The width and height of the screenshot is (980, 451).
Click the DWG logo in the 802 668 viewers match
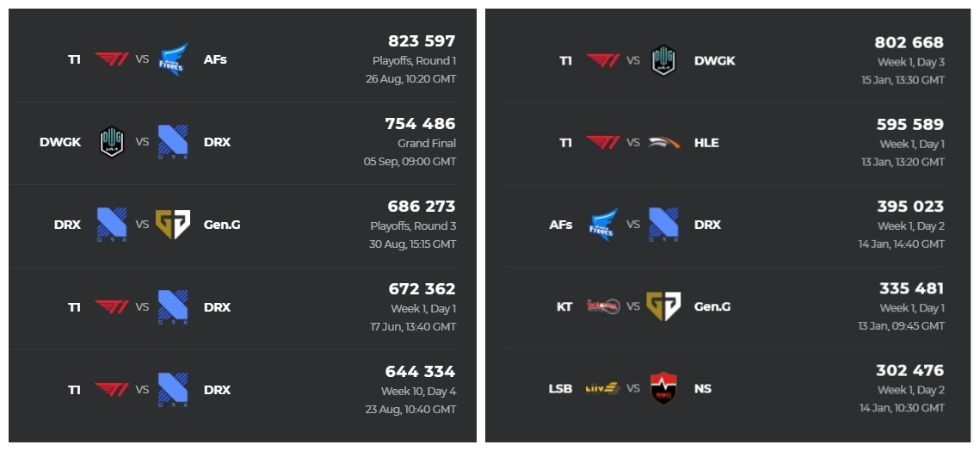(663, 60)
